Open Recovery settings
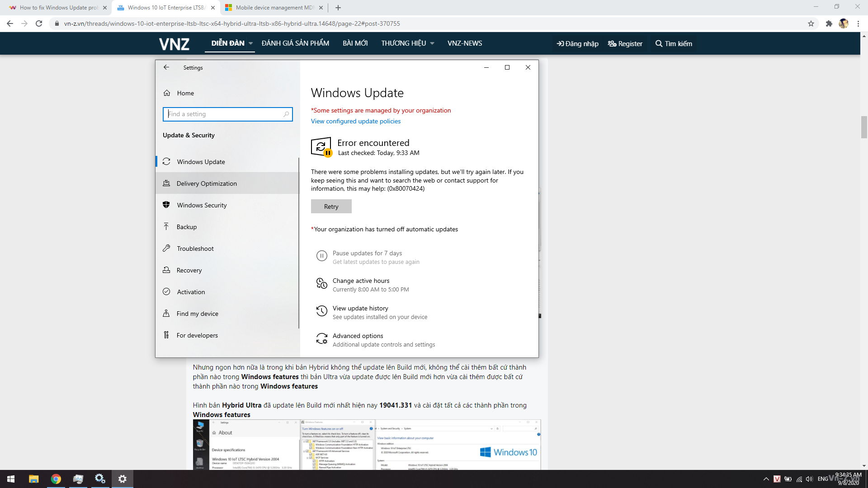This screenshot has height=488, width=868. pos(227,270)
